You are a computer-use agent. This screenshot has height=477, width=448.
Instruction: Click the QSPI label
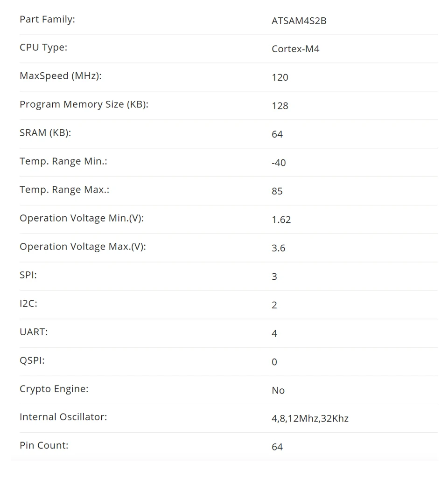32,360
